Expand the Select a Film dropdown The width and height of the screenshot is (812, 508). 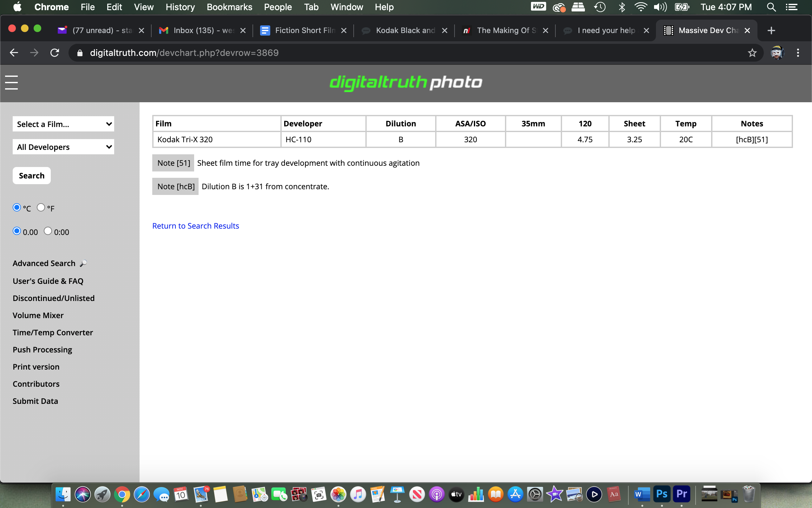click(63, 124)
